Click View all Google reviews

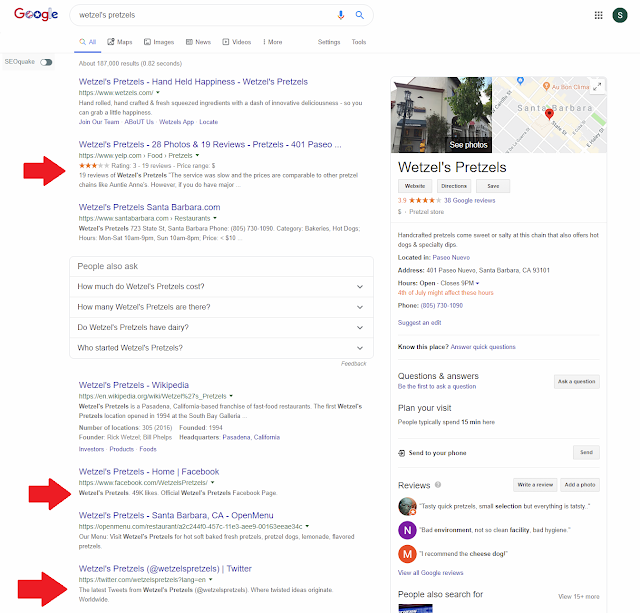coord(430,573)
